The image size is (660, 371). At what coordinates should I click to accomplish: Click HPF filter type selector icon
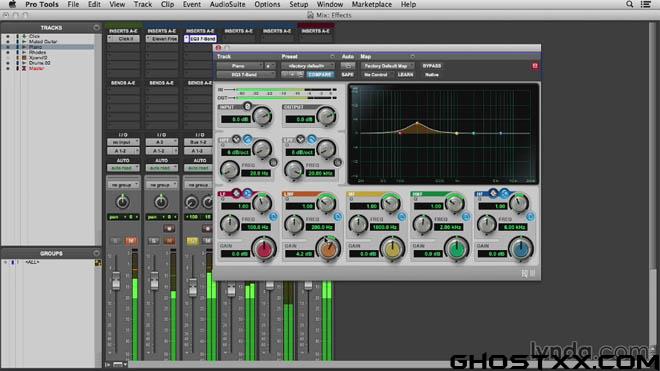tap(237, 139)
